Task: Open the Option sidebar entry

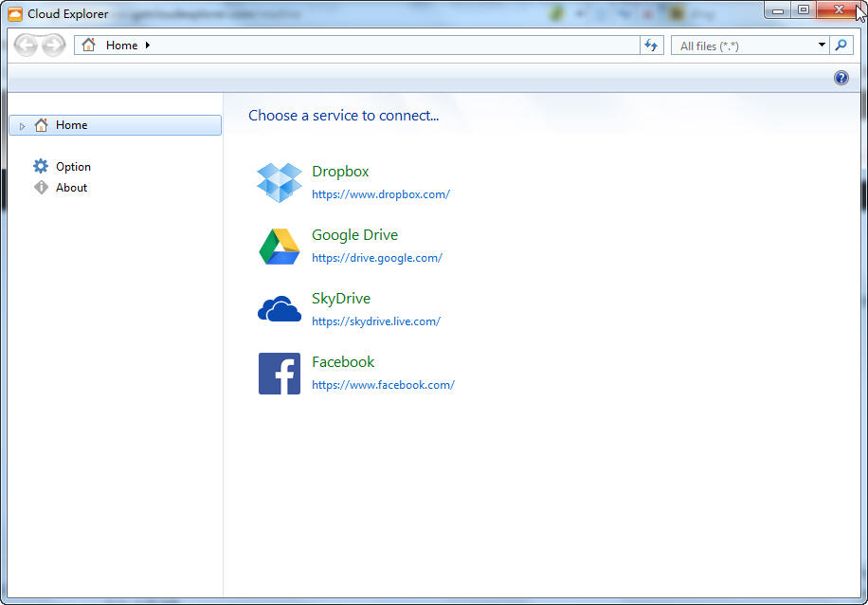Action: (x=73, y=167)
